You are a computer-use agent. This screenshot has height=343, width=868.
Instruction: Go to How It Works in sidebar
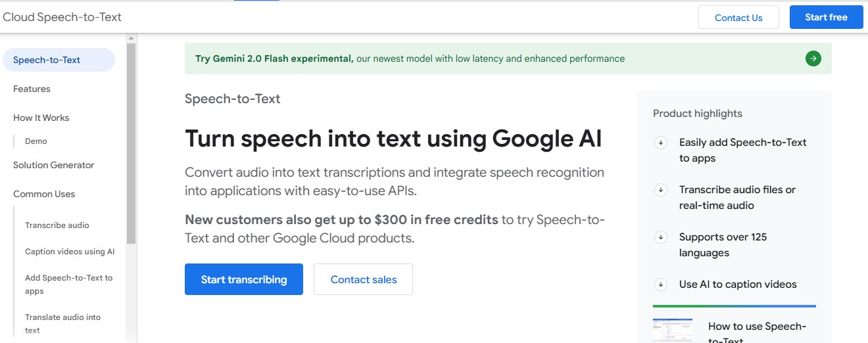coord(41,118)
